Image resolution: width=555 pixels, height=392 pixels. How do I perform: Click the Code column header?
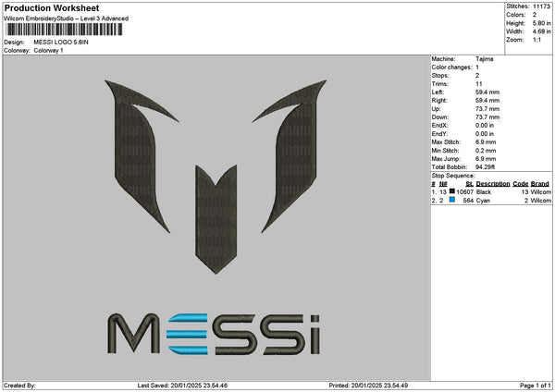pos(520,184)
